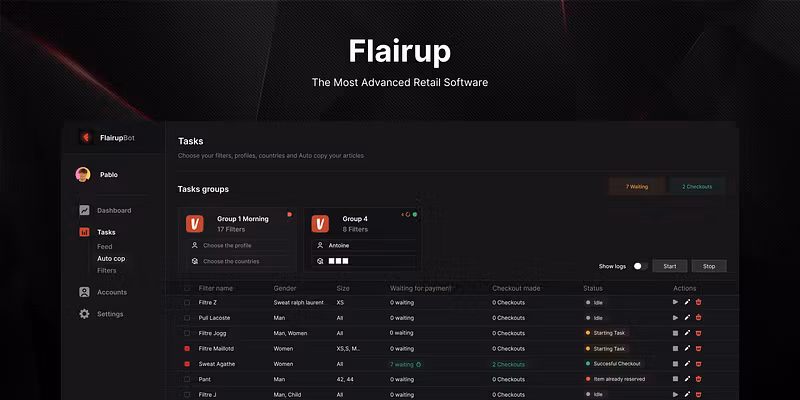
Task: Click the 7 Waiting badge
Action: [637, 187]
